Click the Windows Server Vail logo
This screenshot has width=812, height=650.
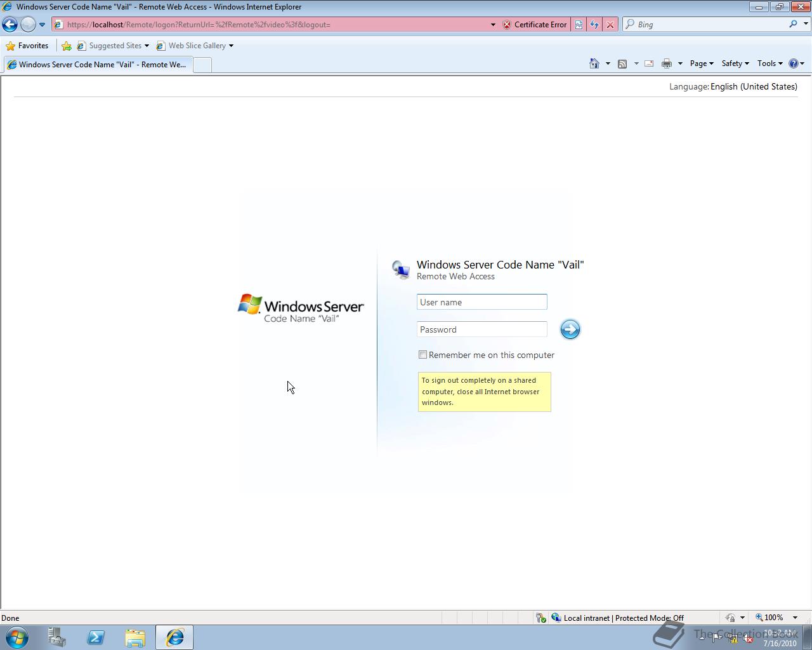click(x=301, y=308)
